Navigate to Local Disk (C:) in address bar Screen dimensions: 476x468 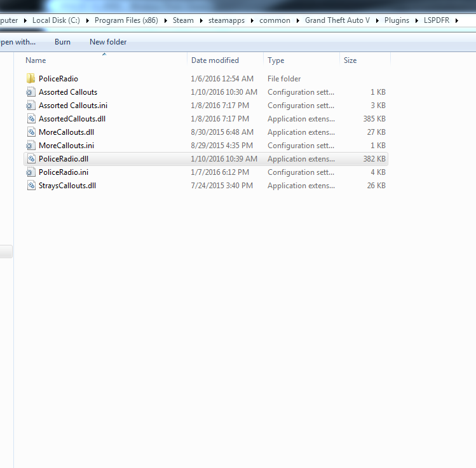click(56, 20)
